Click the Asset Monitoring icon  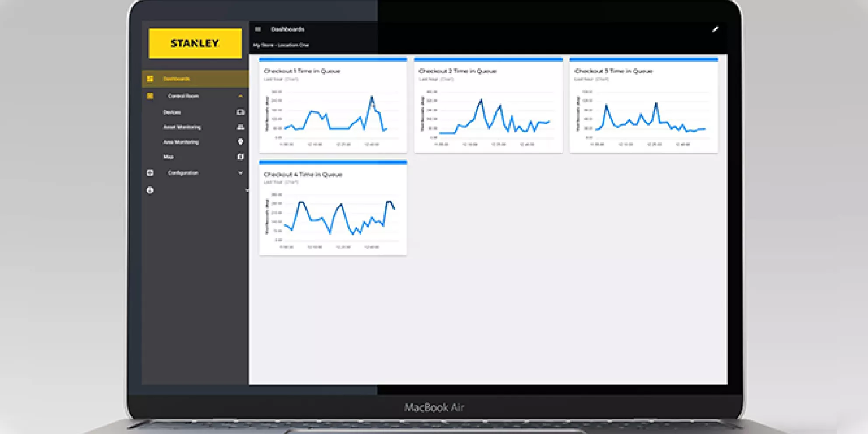240,127
